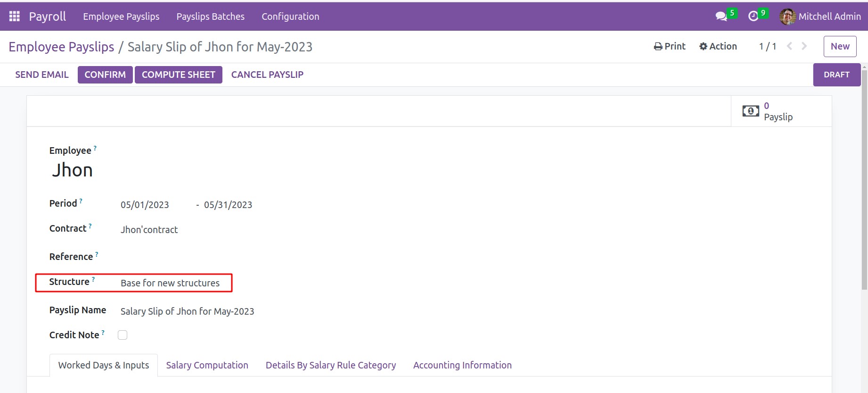Go back to Employee Payslips breadcrumb
This screenshot has width=868, height=393.
[x=61, y=47]
